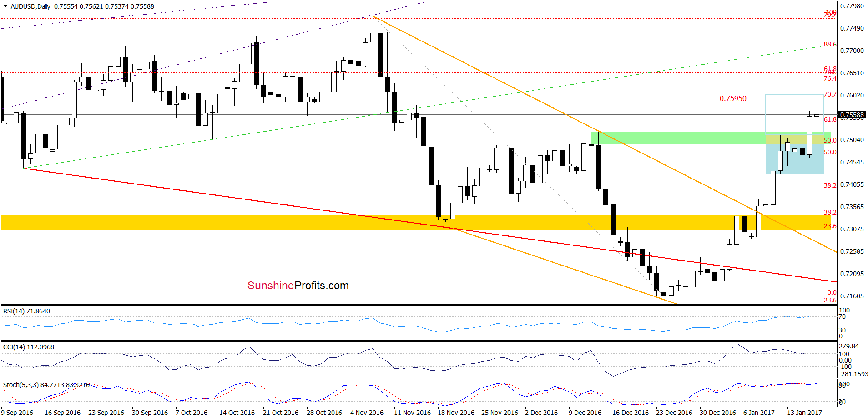Click the 0.77000 price axis label
Image resolution: width=868 pixels, height=419 pixels.
pyautogui.click(x=852, y=51)
